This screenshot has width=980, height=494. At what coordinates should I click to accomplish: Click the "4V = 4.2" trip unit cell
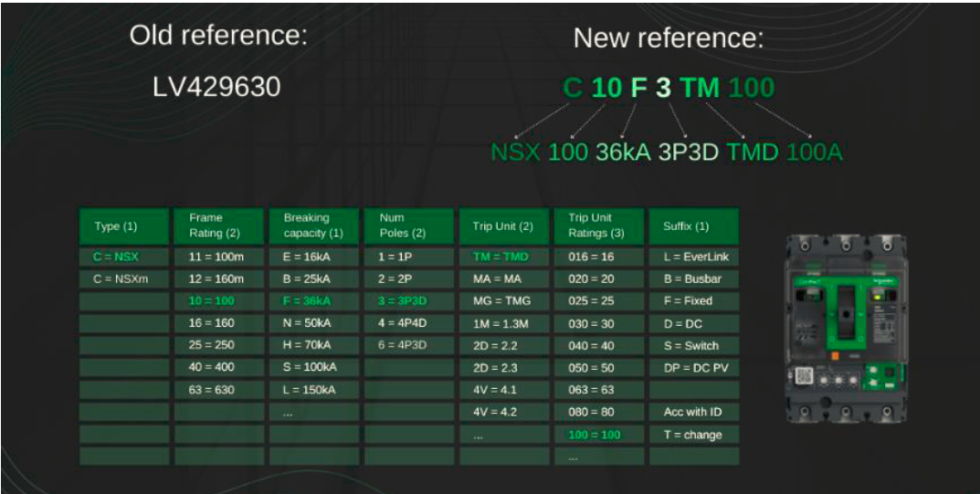click(504, 412)
